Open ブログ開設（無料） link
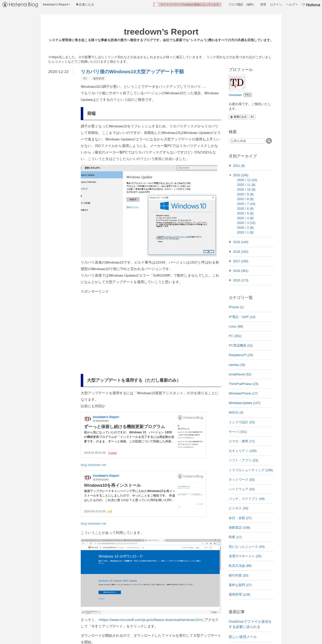Image resolution: width=322 pixels, height=644 pixels. [x=242, y=5]
